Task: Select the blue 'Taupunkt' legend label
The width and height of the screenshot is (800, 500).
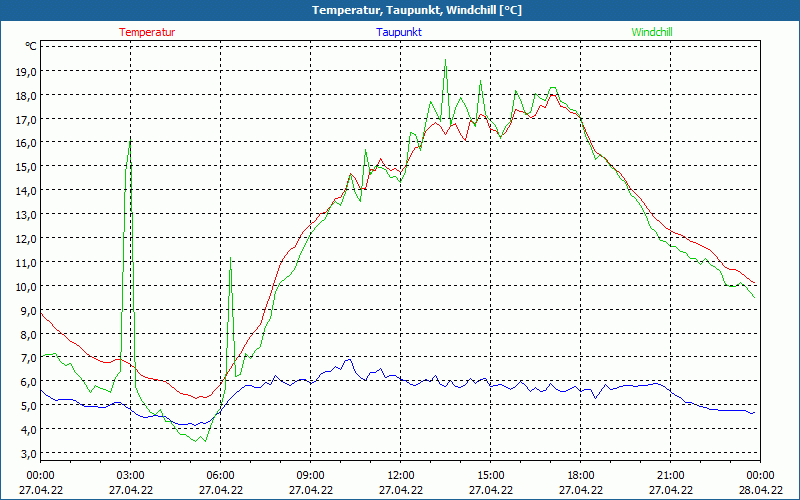Action: (x=399, y=32)
